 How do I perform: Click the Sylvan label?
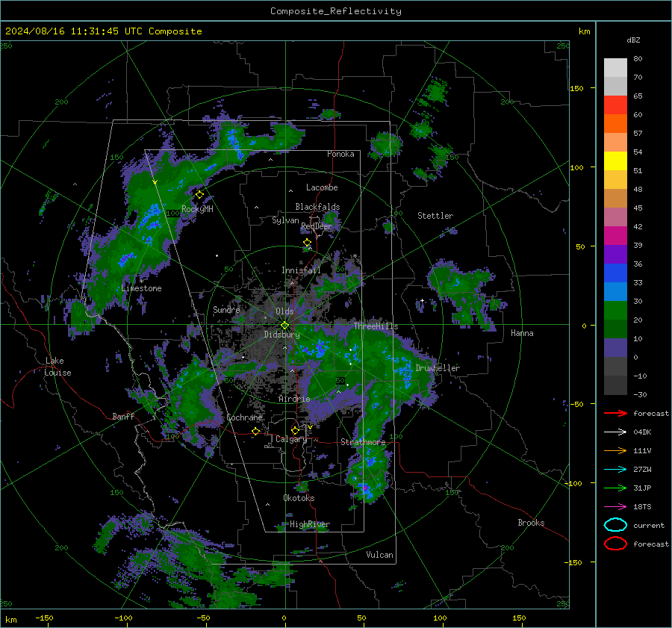(285, 220)
